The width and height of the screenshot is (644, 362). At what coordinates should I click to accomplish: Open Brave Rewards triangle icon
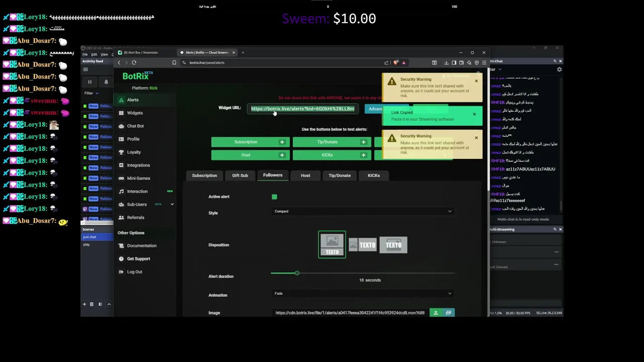pyautogui.click(x=404, y=63)
